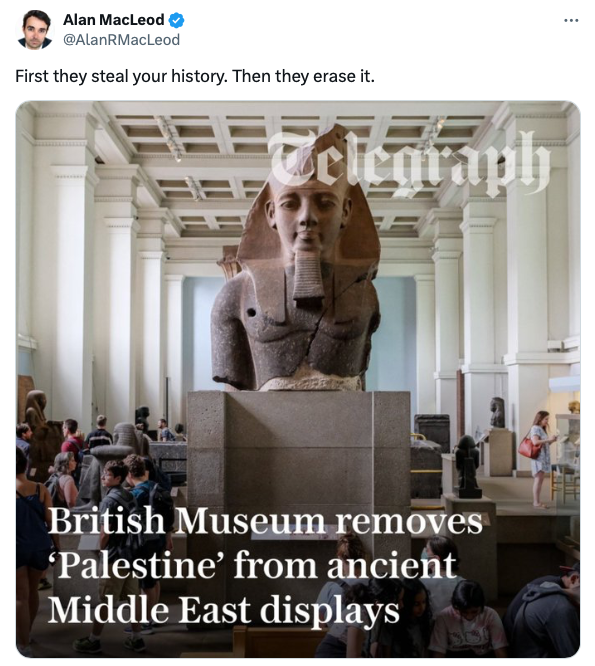This screenshot has width=595, height=666.
Task: Open the three-dot more options menu
Action: point(571,20)
